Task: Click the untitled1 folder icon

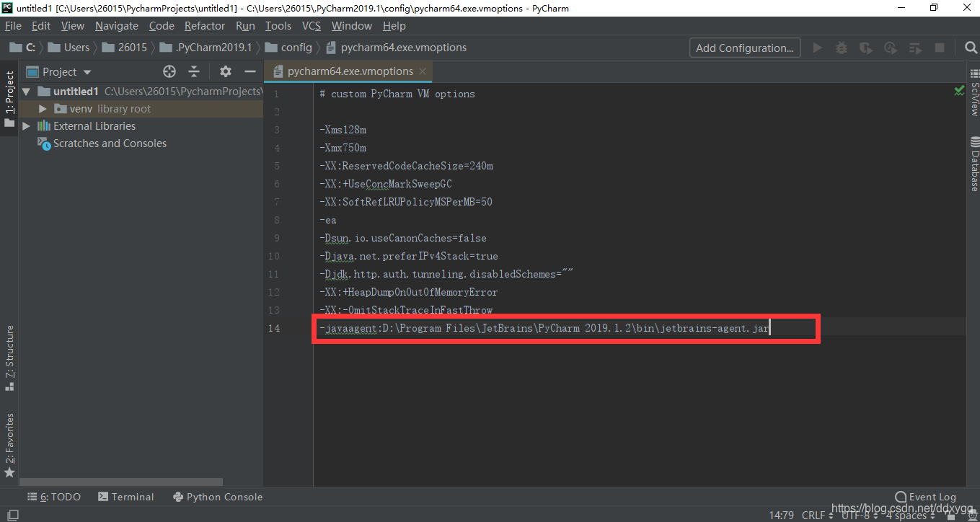Action: 44,92
